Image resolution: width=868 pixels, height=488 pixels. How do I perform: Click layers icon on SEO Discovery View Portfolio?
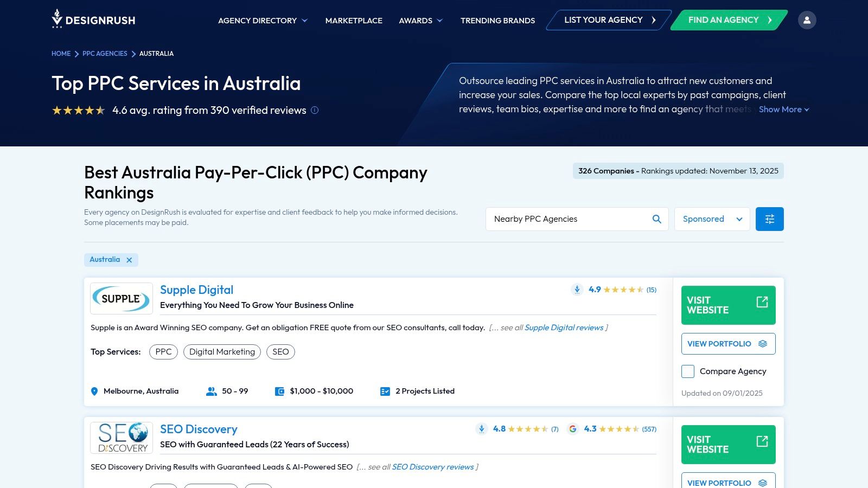pos(763,483)
